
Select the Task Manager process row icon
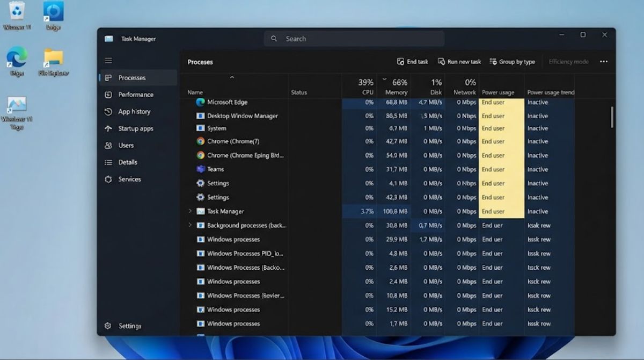coord(200,211)
